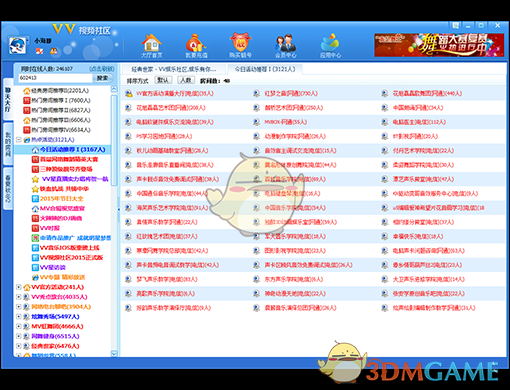The width and height of the screenshot is (510, 390).
Task: Select 热门房间推荐 I (7600人) tree item
Action: coord(61,100)
